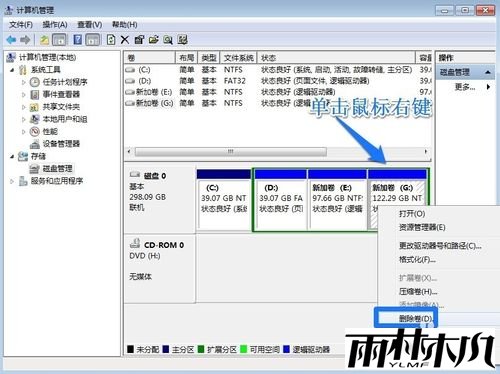
Task: Click the Up one level folder icon
Action: pos(44,40)
